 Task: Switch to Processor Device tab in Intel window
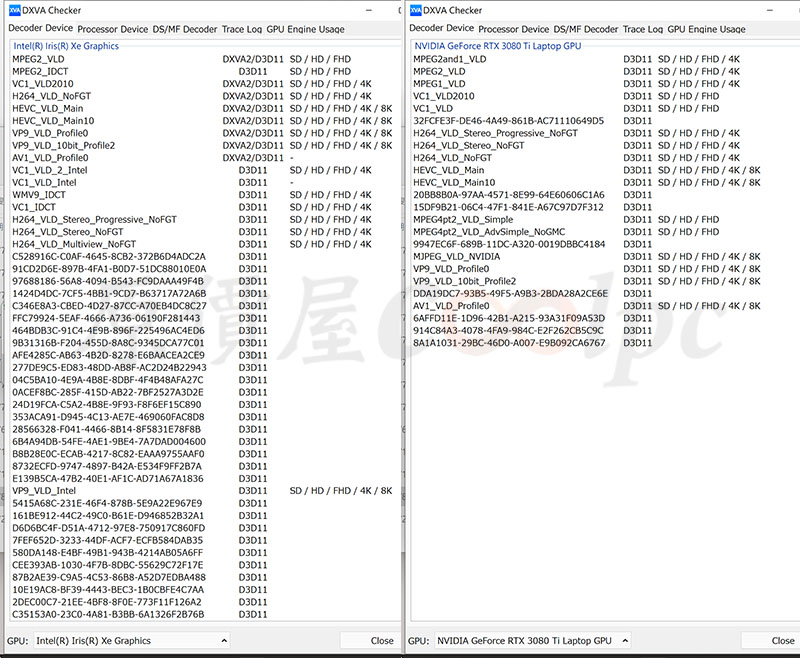(113, 29)
